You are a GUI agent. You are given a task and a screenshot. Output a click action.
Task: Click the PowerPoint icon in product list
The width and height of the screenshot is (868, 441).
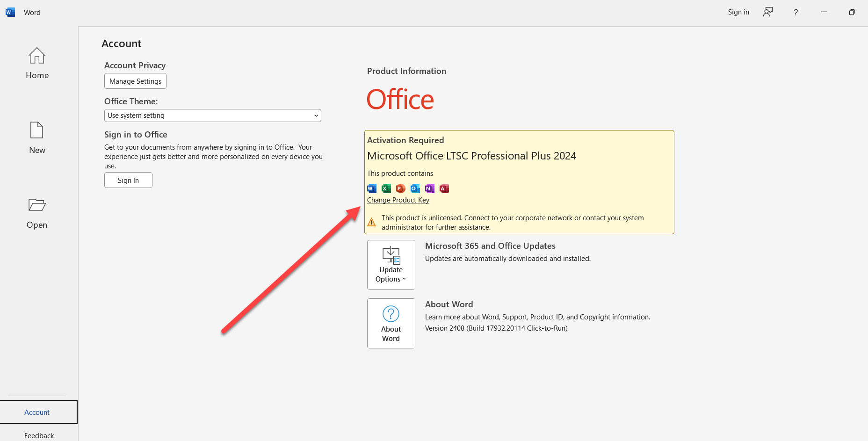coord(400,188)
